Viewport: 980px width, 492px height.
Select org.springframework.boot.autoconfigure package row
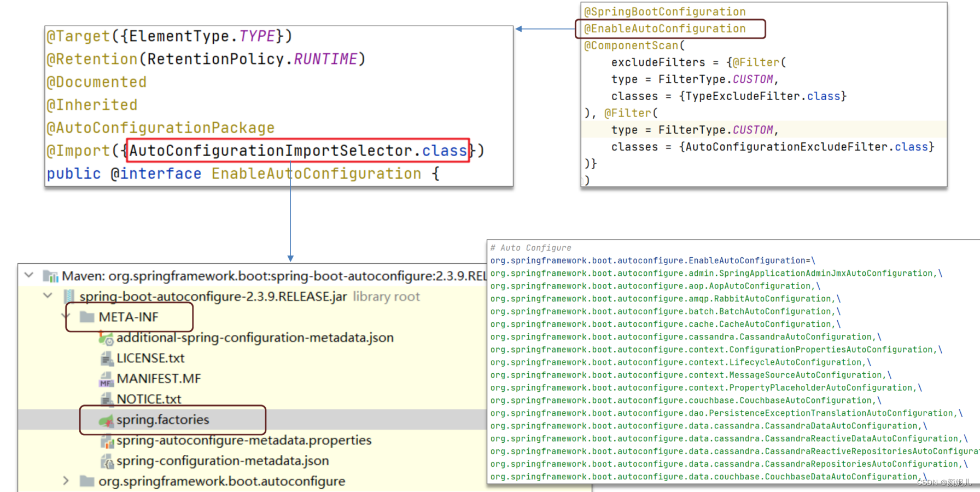coord(221,481)
